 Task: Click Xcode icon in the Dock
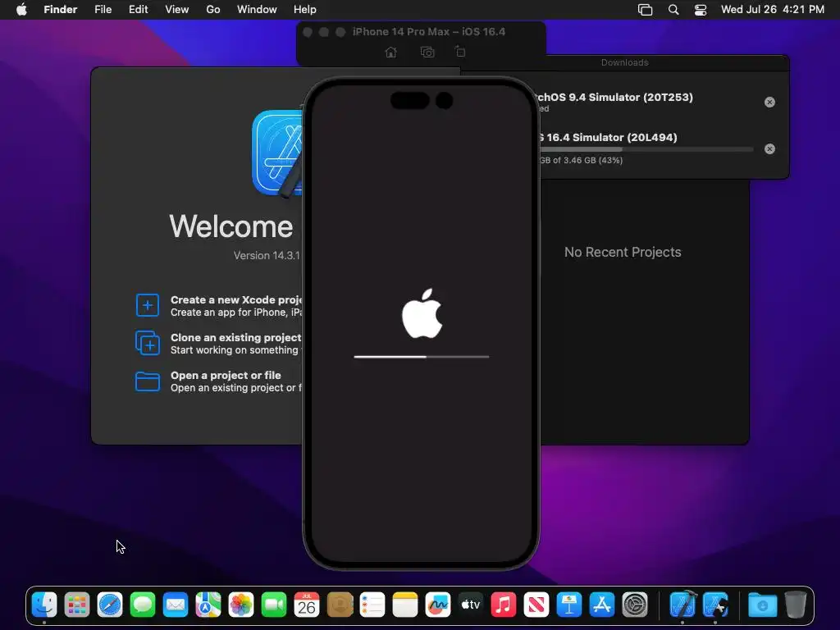click(x=682, y=605)
